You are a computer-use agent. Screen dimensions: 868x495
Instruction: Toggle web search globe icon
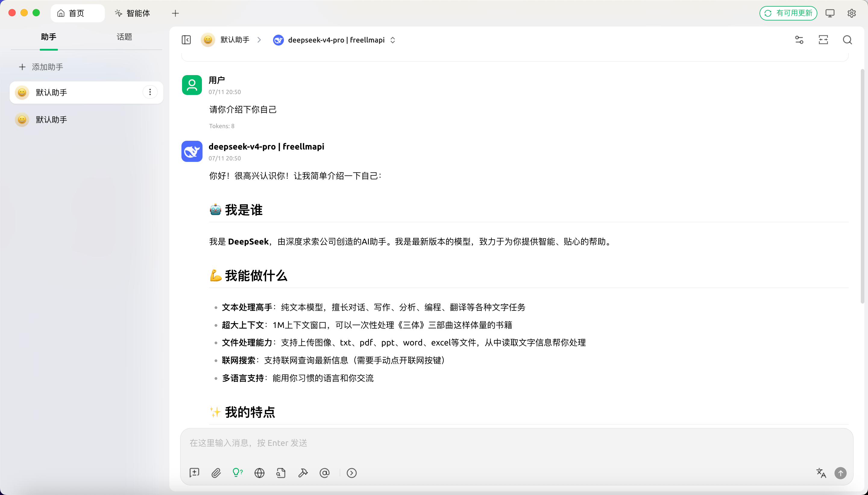[259, 473]
